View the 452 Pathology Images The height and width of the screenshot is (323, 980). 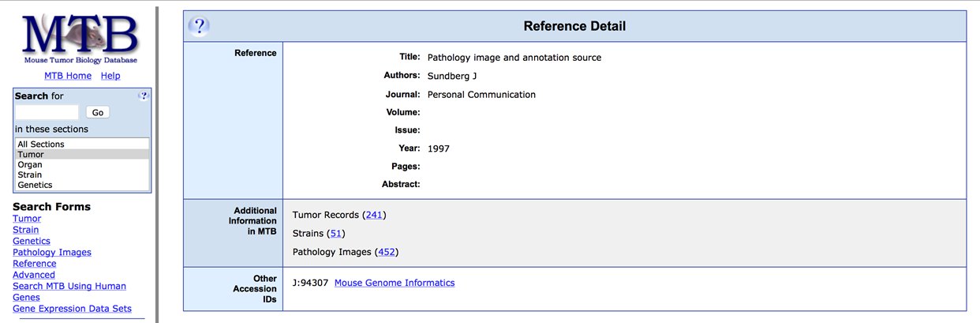[387, 252]
